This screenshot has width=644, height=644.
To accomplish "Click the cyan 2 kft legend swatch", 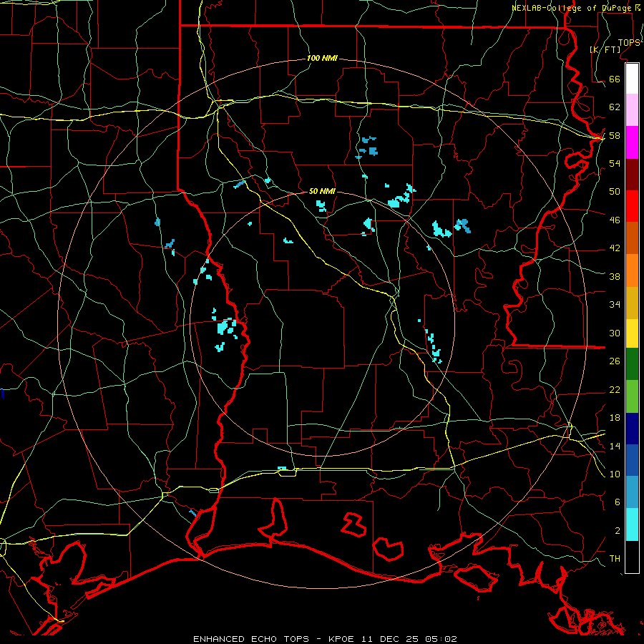I will pos(632,525).
